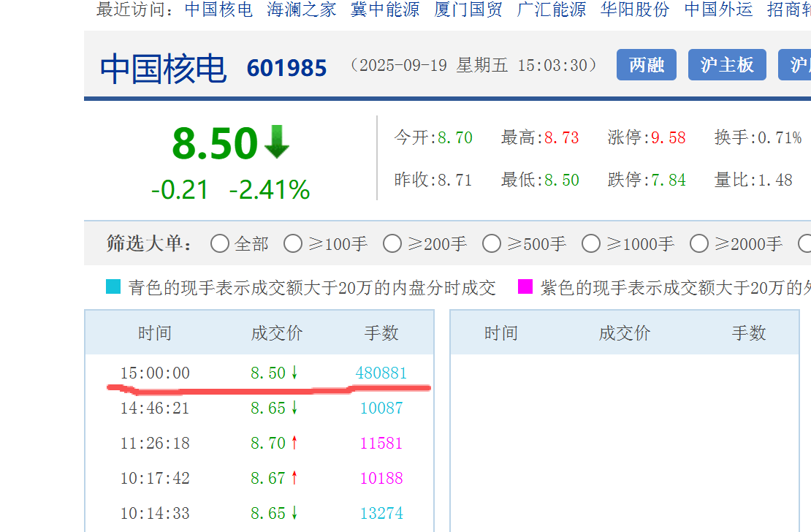Click the change percentage -2.41%
Screen dimensions: 811x532
pyautogui.click(x=270, y=189)
